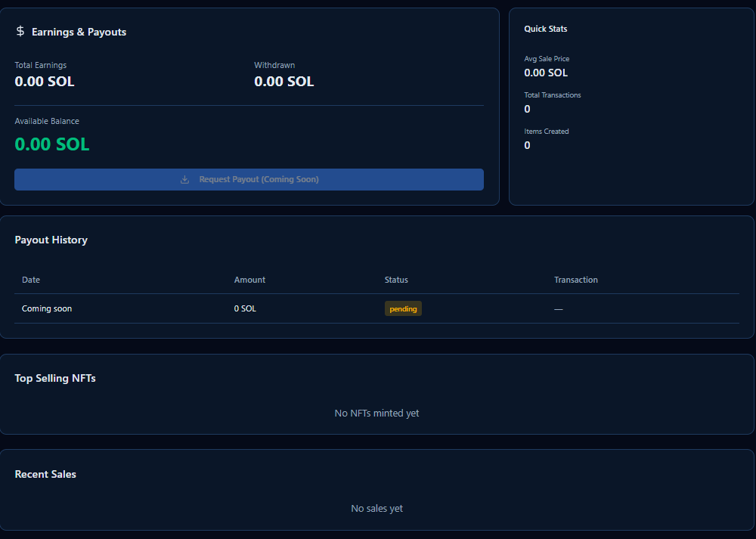Select the No sales yet message
The width and height of the screenshot is (756, 539).
pos(376,508)
